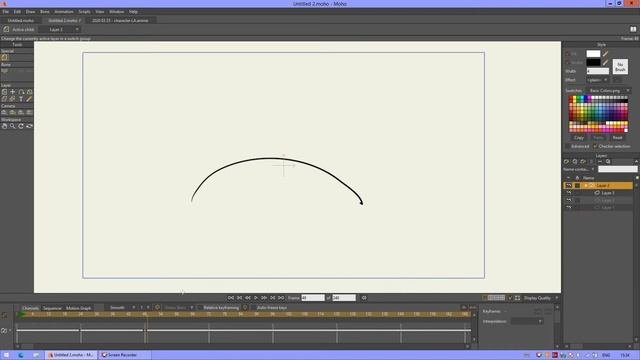The image size is (640, 360).
Task: Collapse the selected switch group layer
Action: tap(586, 185)
